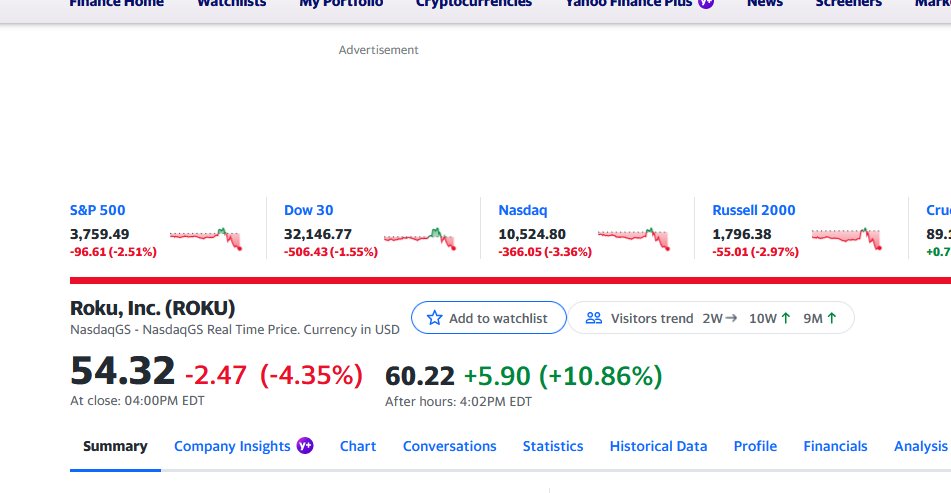951x493 pixels.
Task: Click the NasdaqGS Real Time Price caption
Action: [x=235, y=330]
